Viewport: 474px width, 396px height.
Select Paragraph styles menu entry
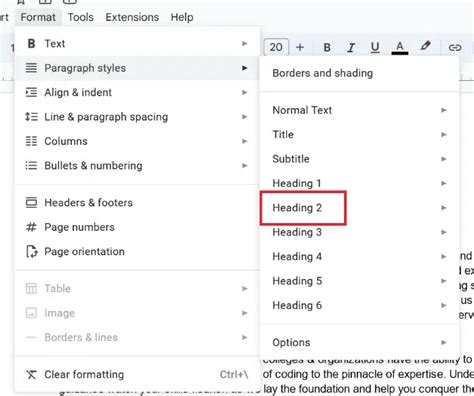pos(137,68)
